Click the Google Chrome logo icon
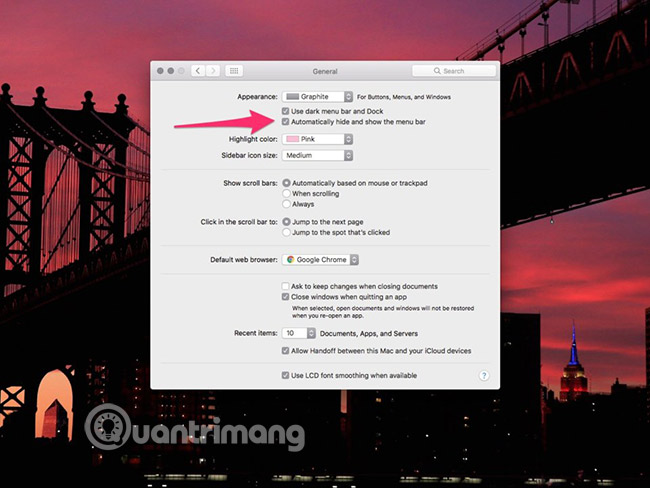Viewport: 650px width, 488px height. click(x=291, y=260)
